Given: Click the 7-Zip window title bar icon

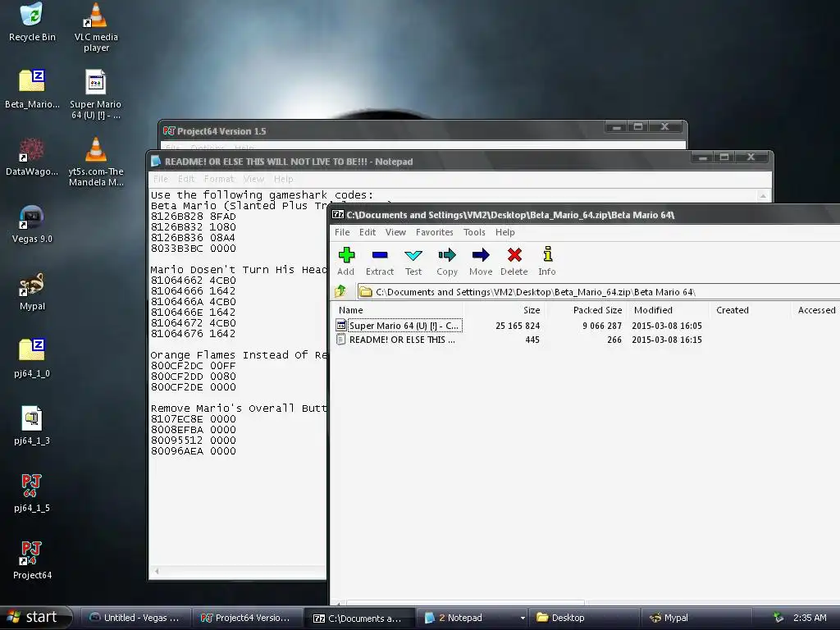Looking at the screenshot, I should (338, 215).
